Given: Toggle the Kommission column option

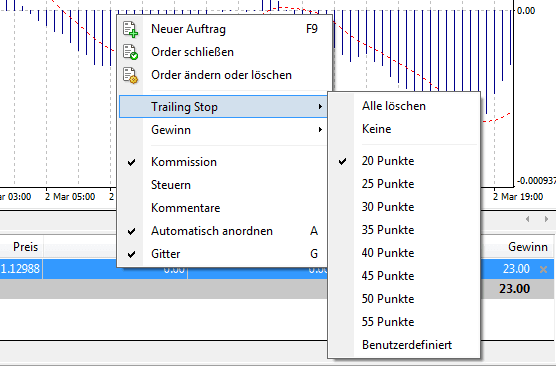Looking at the screenshot, I should click(x=223, y=162).
